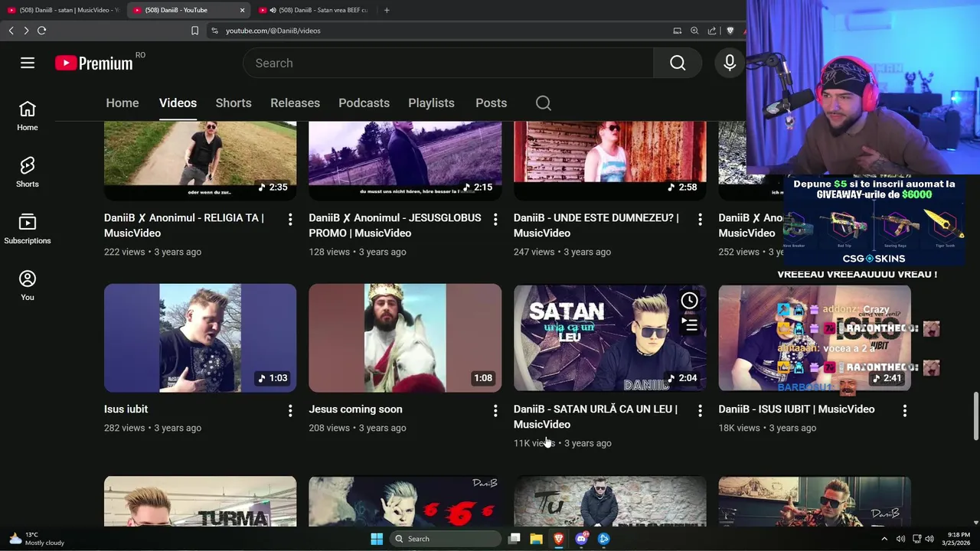This screenshot has width=980, height=551.
Task: Go forward with the browser forward arrow
Action: [x=26, y=31]
